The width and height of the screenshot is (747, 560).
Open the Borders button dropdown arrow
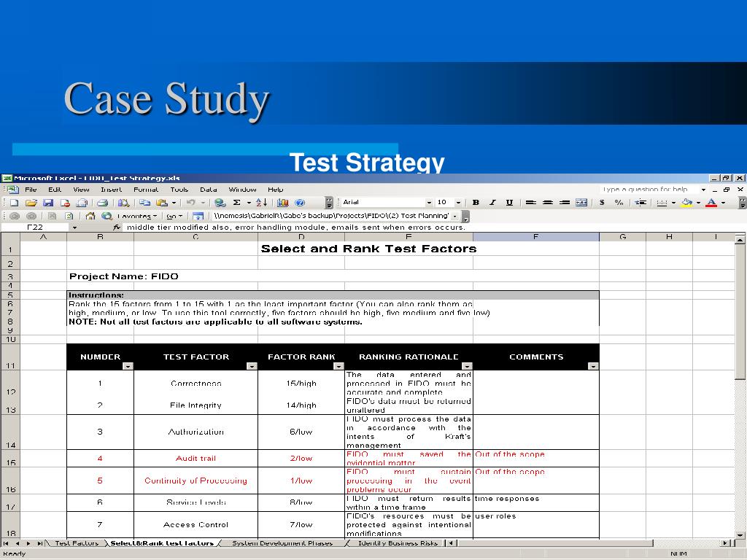673,203
